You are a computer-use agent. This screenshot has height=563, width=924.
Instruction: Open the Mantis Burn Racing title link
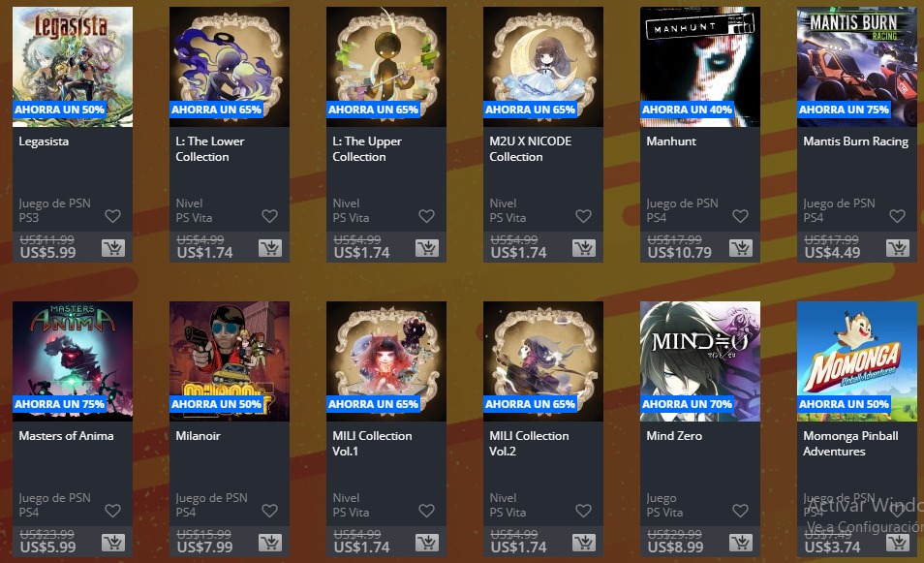[x=855, y=141]
